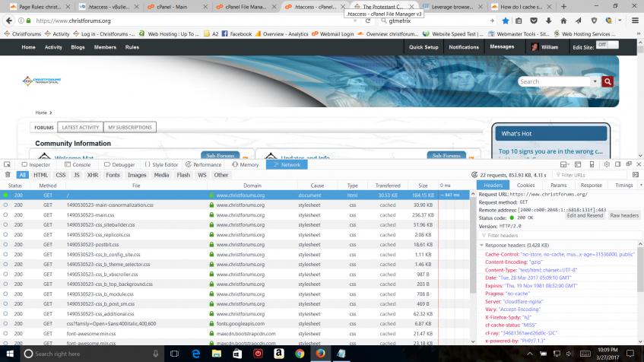Image resolution: width=644 pixels, height=362 pixels.
Task: Open DevTools in a separate window icon
Action: 628,164
